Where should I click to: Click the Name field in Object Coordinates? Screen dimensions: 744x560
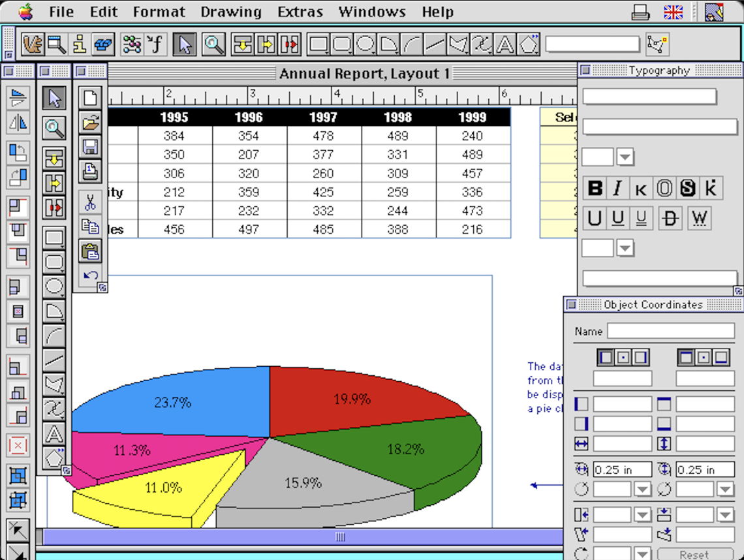coord(670,331)
